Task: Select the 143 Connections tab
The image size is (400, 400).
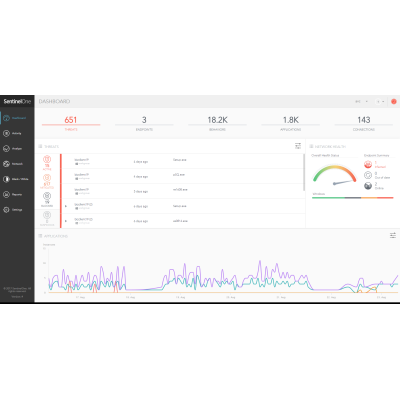Action: pyautogui.click(x=364, y=123)
